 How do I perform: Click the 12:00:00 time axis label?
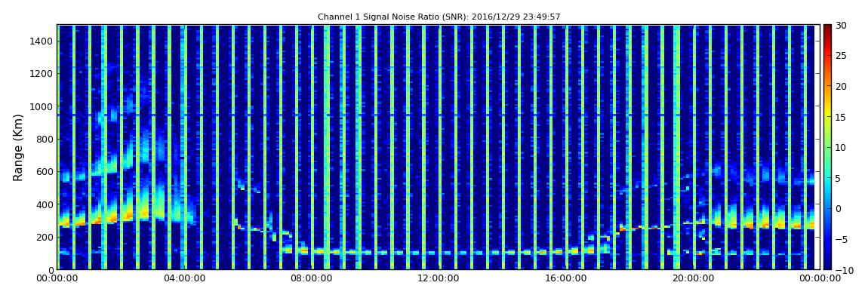pyautogui.click(x=438, y=279)
